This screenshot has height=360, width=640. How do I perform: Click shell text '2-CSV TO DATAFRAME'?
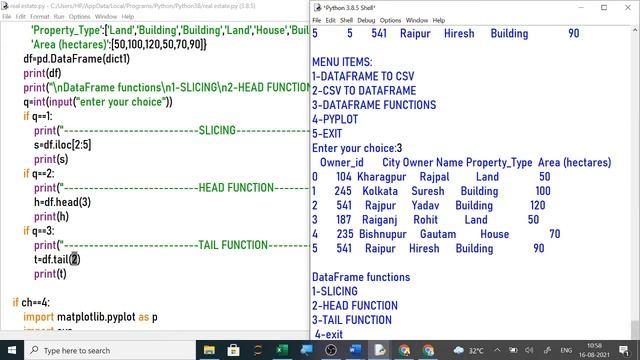364,91
